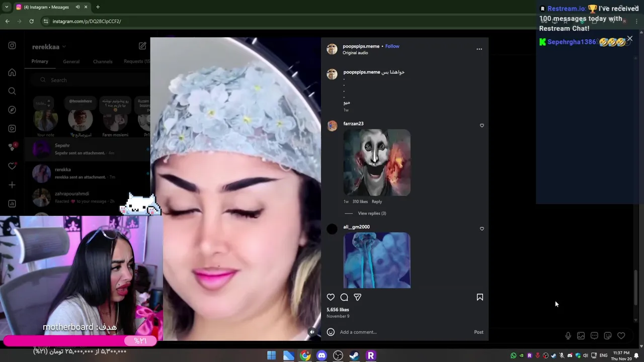
Task: Open Instagram home from the sidebar house icon
Action: pyautogui.click(x=12, y=72)
